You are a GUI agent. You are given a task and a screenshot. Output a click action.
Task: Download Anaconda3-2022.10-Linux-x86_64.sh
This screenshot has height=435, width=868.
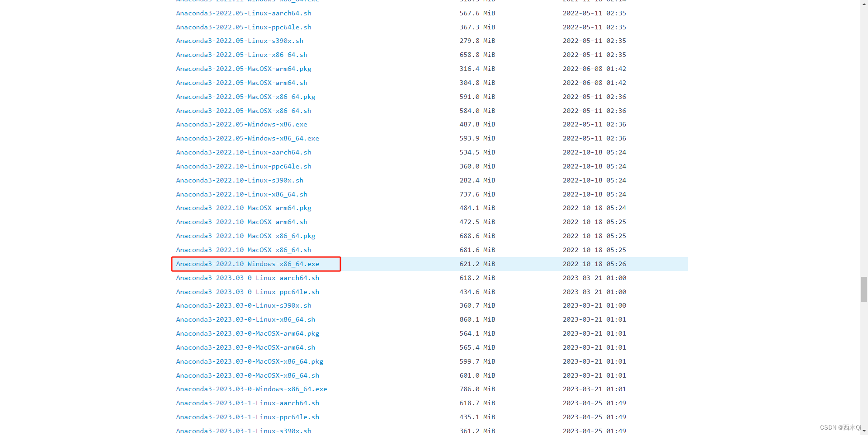click(241, 194)
